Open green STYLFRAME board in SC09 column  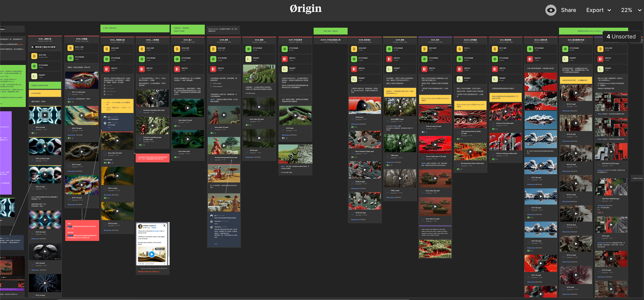(389, 49)
